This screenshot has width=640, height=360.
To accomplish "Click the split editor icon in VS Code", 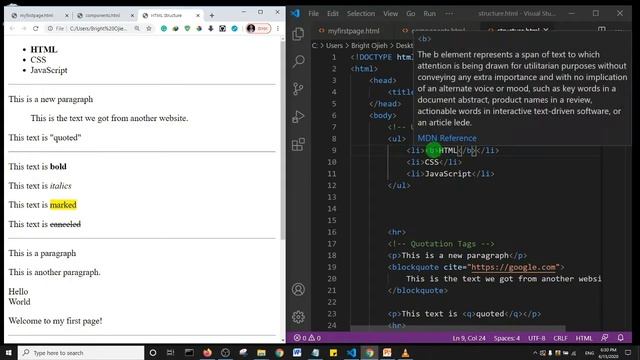I will 602,30.
